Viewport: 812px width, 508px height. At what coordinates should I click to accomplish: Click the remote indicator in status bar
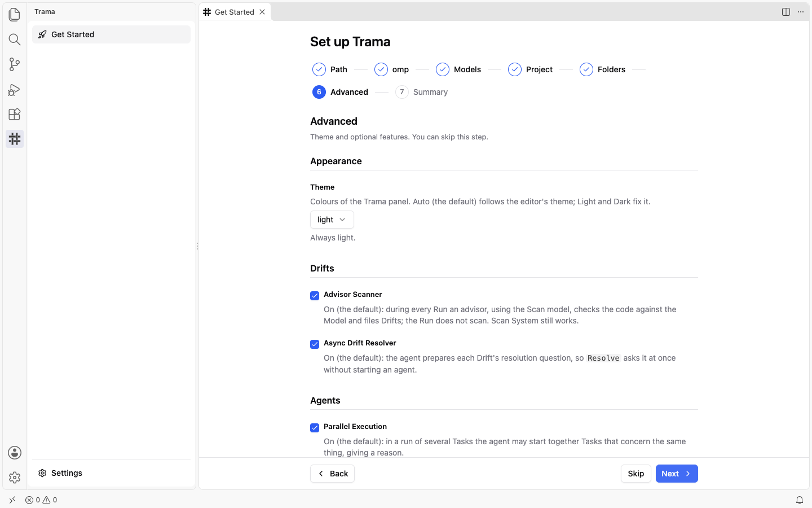12,500
